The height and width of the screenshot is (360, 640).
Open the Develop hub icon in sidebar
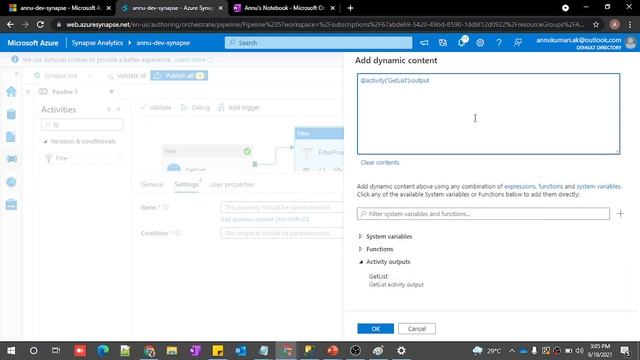point(11,137)
